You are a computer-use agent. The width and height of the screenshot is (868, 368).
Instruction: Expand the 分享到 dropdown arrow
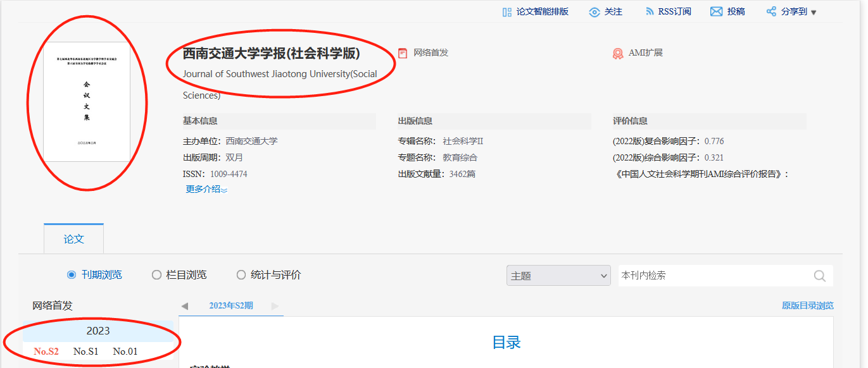click(x=814, y=13)
